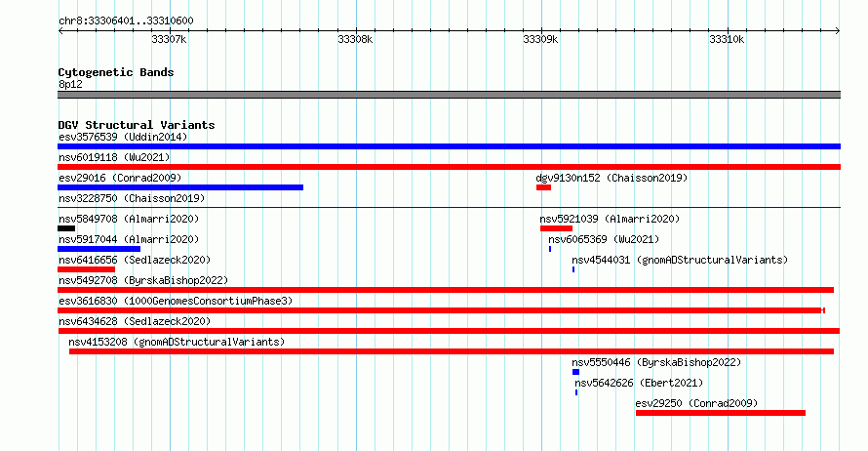Image resolution: width=868 pixels, height=451 pixels.
Task: Open the nsv6416656 (Sedlazeck2020) label
Action: [x=135, y=260]
